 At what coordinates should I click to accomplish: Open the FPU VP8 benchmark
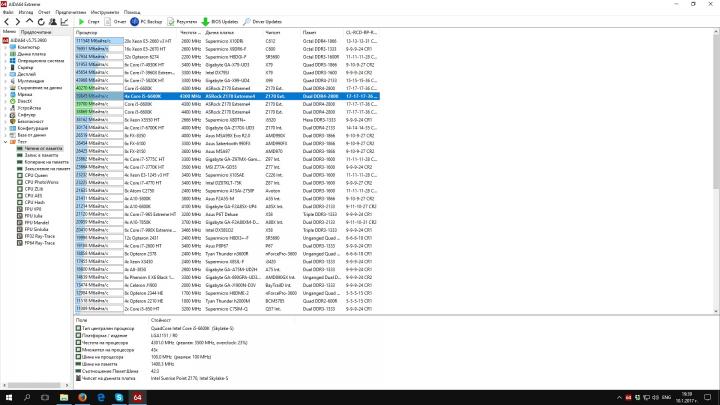pyautogui.click(x=33, y=209)
